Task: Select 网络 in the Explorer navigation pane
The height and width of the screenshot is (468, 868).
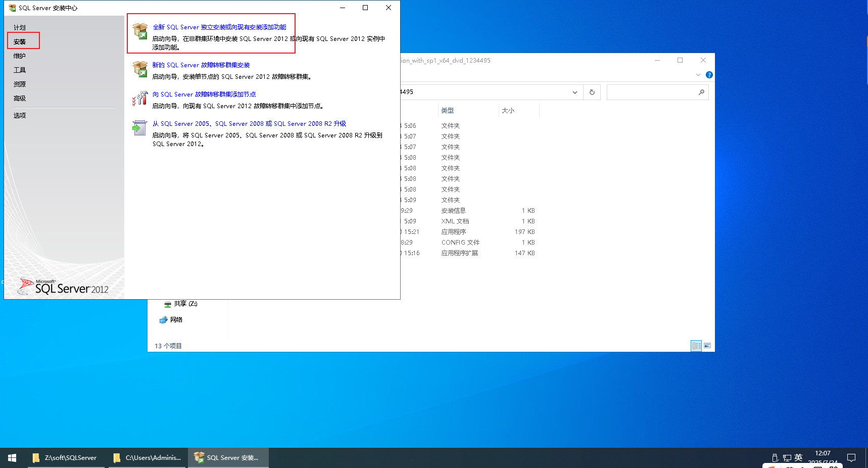Action: [171, 320]
